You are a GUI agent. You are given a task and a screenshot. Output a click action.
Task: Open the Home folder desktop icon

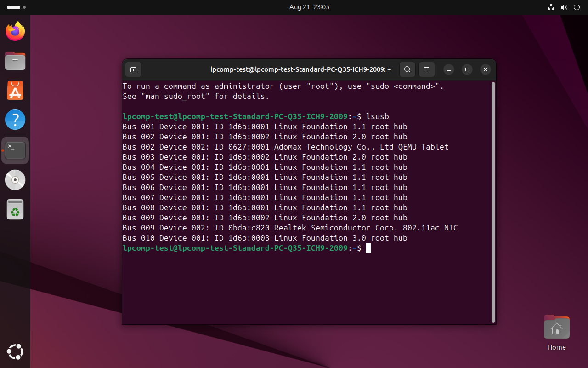click(556, 333)
